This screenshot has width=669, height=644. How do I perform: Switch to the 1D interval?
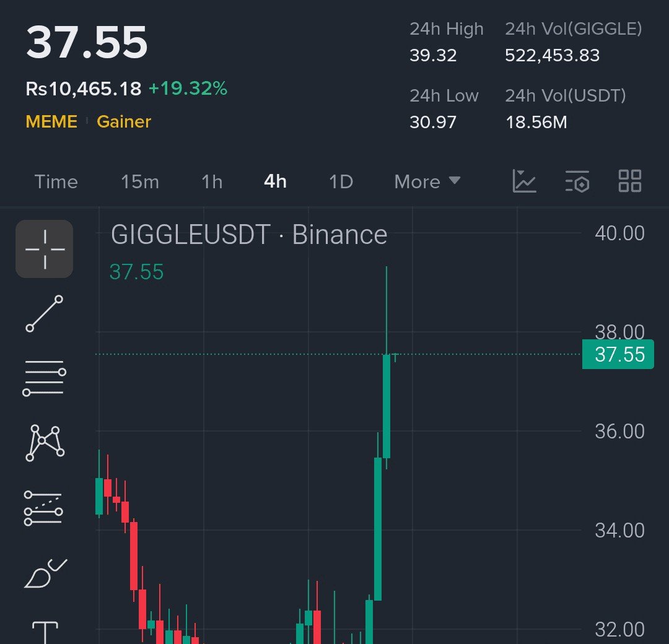(341, 182)
